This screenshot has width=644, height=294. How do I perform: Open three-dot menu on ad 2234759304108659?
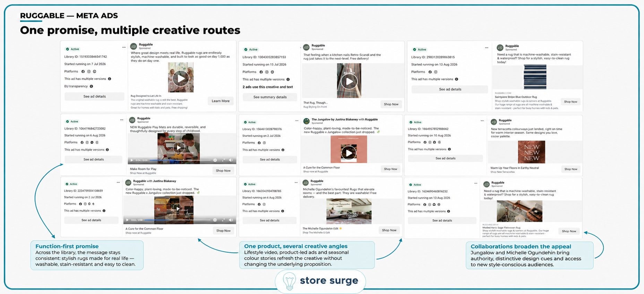118,183
